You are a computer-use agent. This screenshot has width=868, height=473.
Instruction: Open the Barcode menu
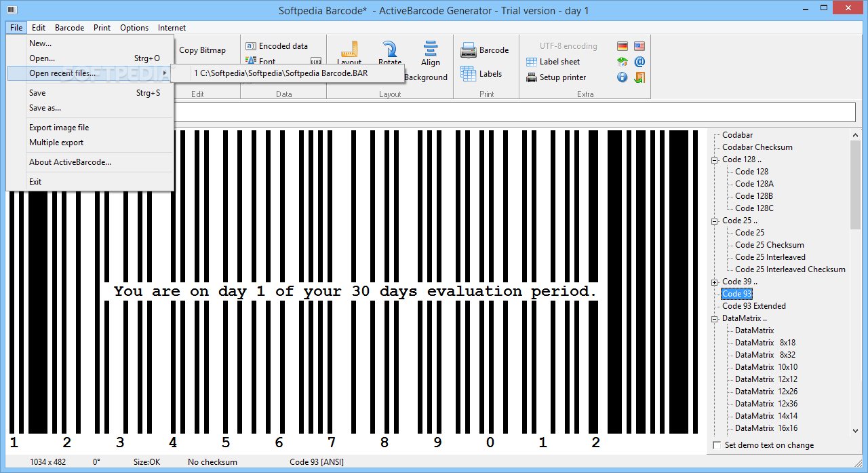[x=69, y=28]
